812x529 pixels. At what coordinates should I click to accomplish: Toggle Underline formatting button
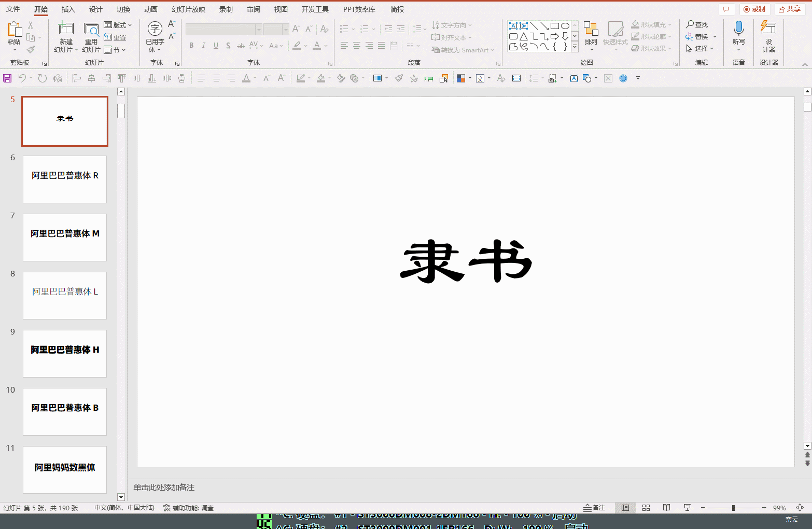[x=216, y=46]
